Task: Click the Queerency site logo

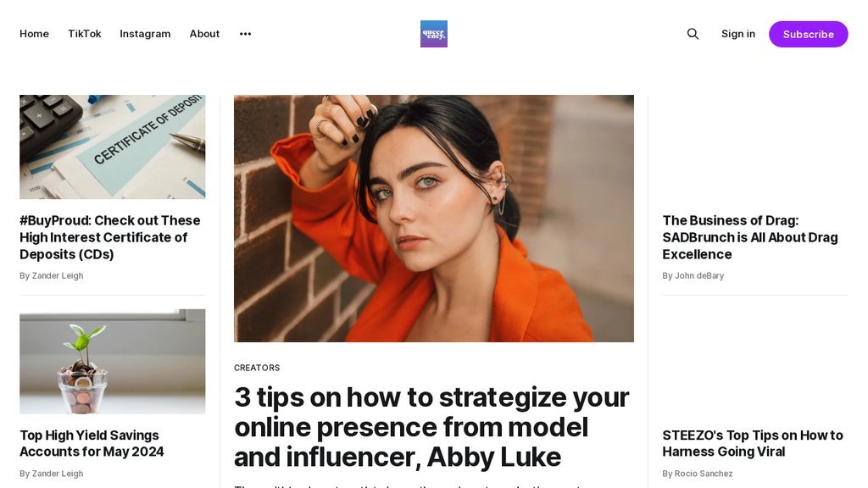Action: click(x=433, y=34)
